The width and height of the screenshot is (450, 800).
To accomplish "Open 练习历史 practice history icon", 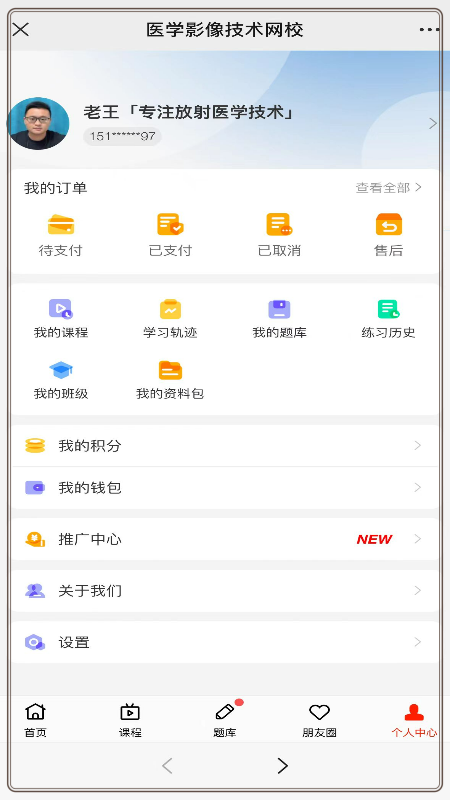I will [x=389, y=309].
